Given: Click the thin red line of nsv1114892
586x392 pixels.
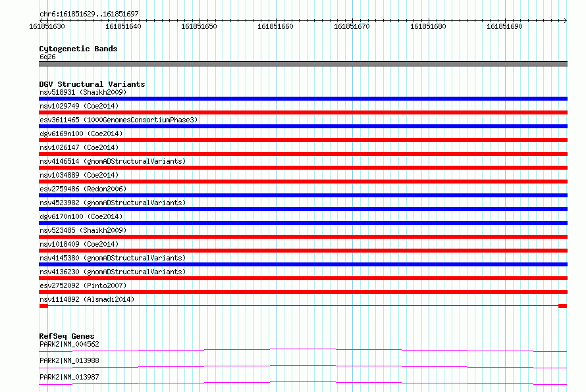Looking at the screenshot, I should [303, 306].
